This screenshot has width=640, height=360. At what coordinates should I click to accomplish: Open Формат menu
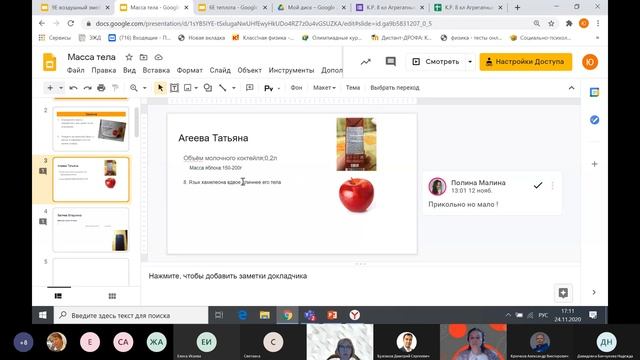[189, 70]
